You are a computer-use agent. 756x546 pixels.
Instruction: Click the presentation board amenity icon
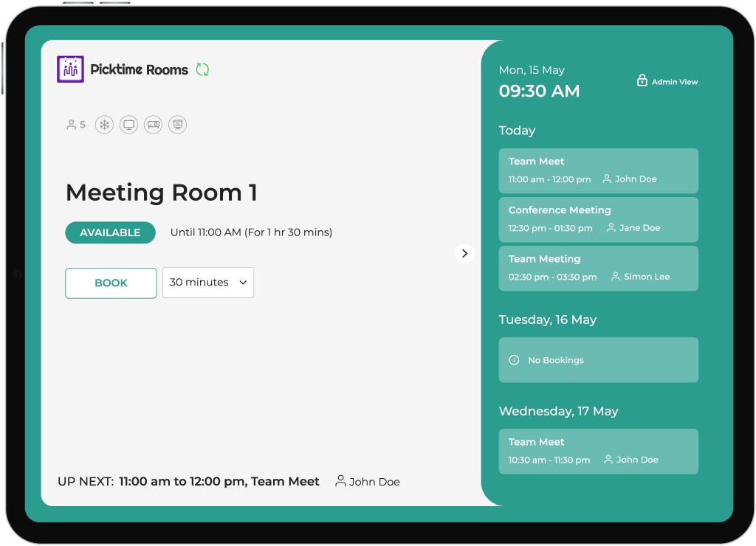tap(177, 125)
